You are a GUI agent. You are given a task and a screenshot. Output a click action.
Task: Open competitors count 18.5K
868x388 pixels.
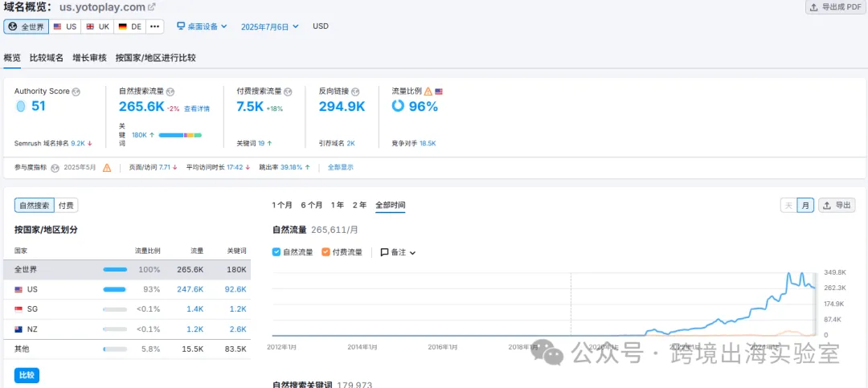coord(428,143)
